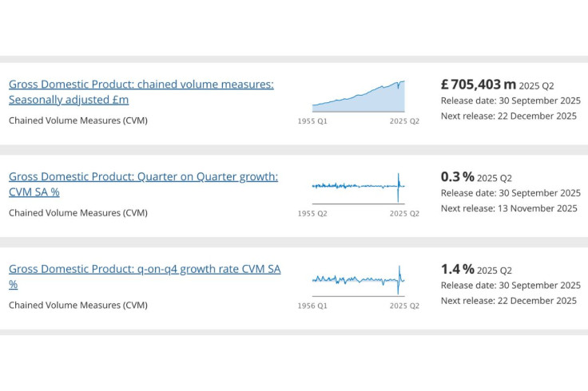Click the 1956 Q1 chart start label
Image resolution: width=588 pixels, height=391 pixels.
pyautogui.click(x=312, y=306)
